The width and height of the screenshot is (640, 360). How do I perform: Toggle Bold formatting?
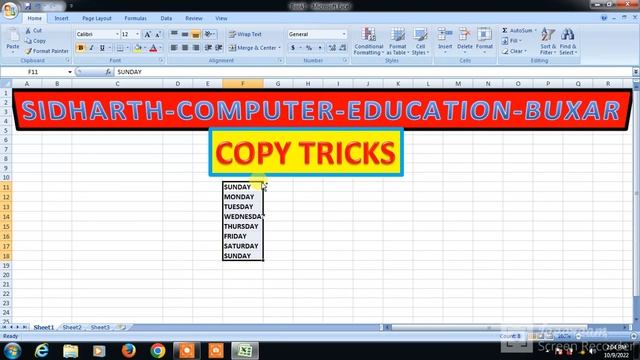[x=80, y=48]
